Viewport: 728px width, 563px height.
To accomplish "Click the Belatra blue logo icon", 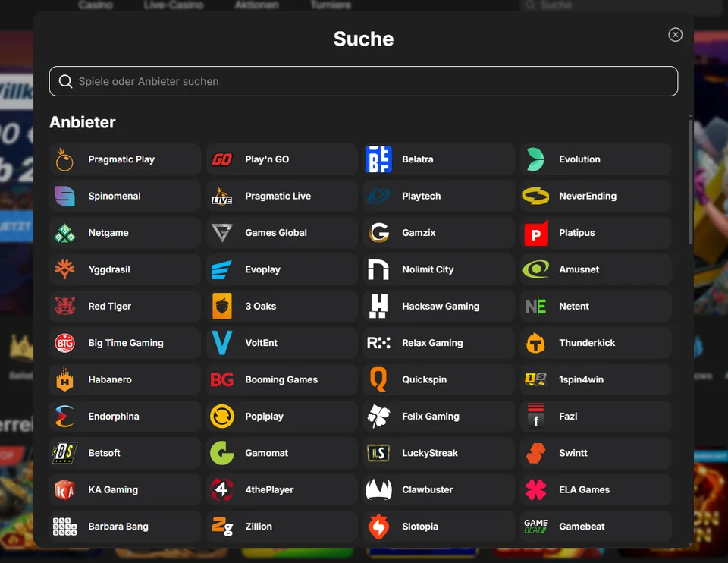I will pos(378,159).
